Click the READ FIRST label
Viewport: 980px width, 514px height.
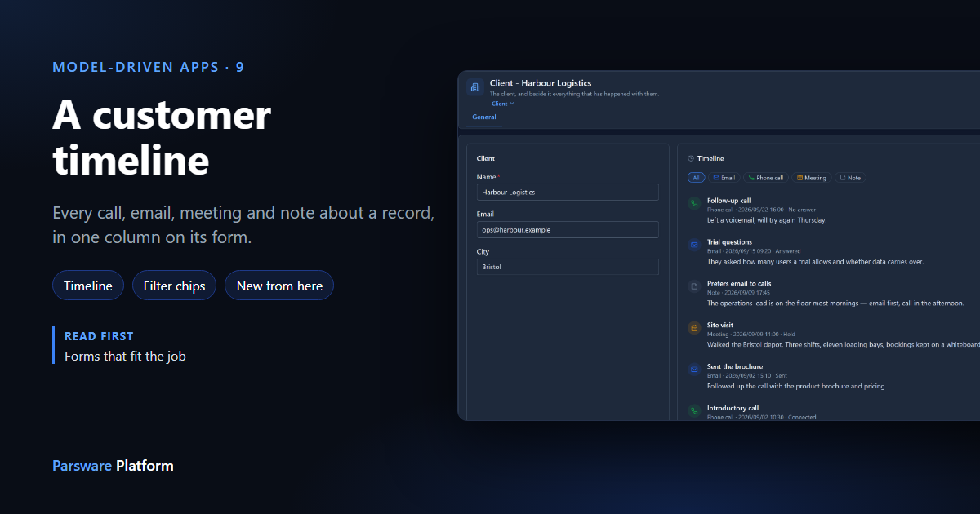(x=99, y=336)
